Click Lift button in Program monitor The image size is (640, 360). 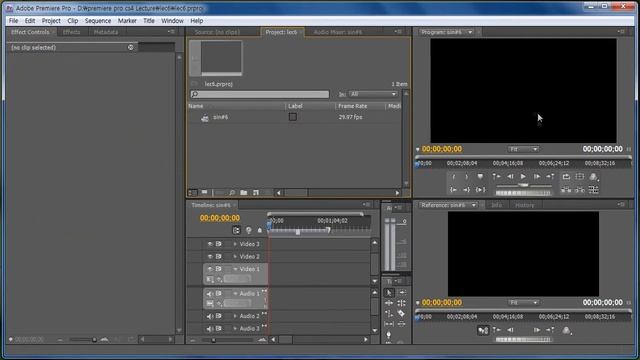(x=566, y=190)
